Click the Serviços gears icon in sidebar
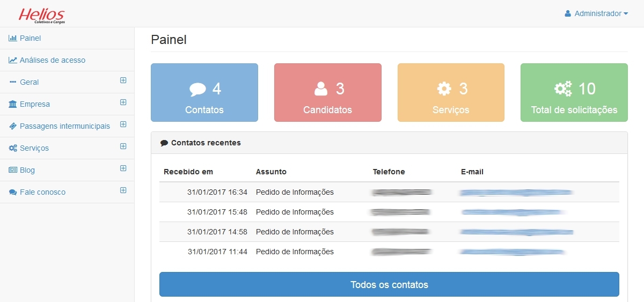 pyautogui.click(x=13, y=148)
